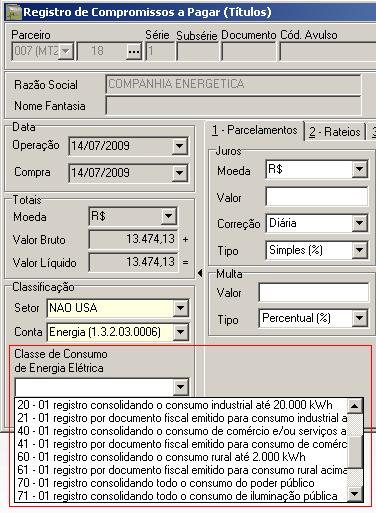Click the Razão Social field COMPANHIA ENERGETICA
376x513 pixels.
click(x=233, y=84)
